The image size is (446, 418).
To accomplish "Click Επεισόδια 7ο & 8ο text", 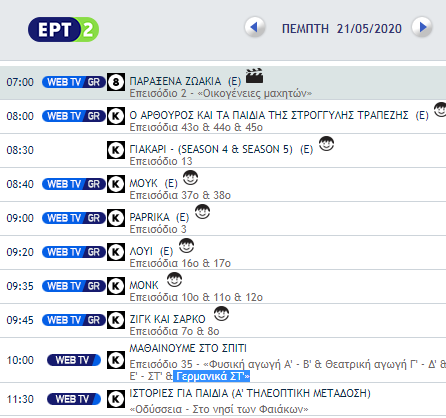I will pos(174,331).
